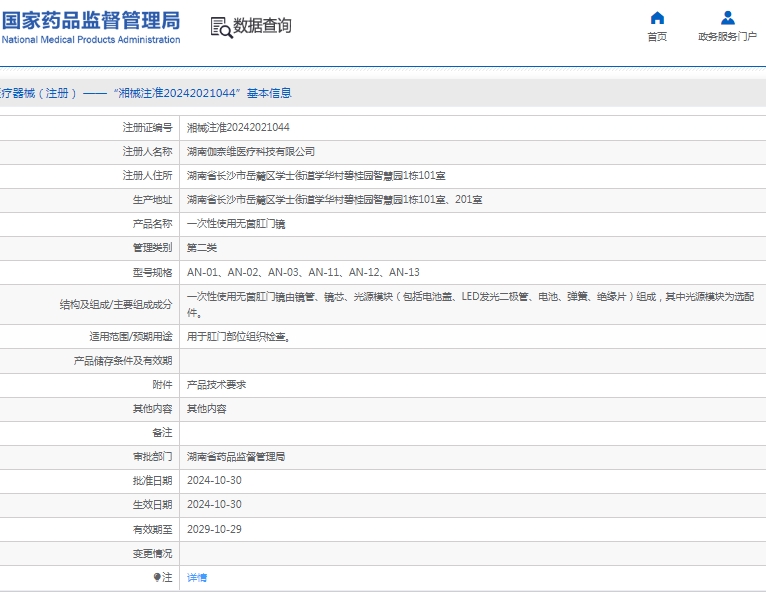Click the 生产地址 row label

[152, 199]
